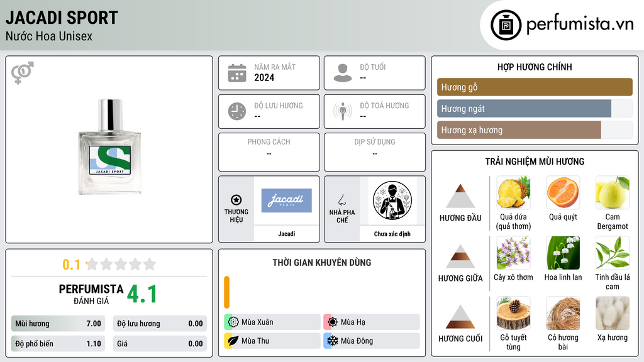Click the Jacadi Sport bottle image
Viewport: 644px width, 362px height.
pyautogui.click(x=109, y=146)
